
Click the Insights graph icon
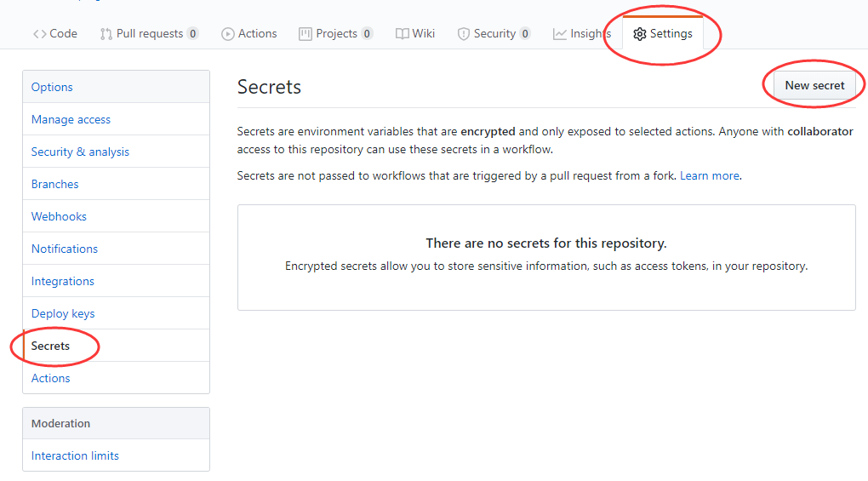tap(560, 34)
